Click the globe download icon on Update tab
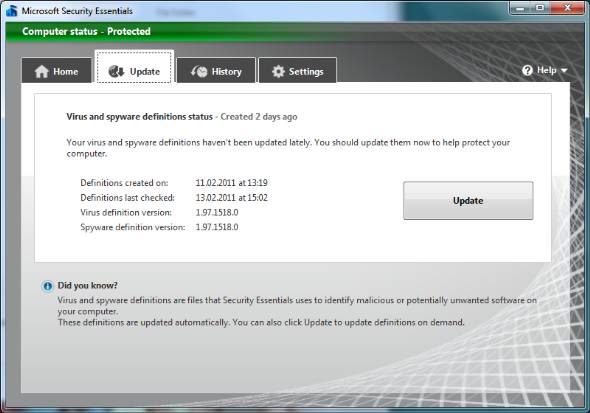Image resolution: width=590 pixels, height=413 pixels. (116, 71)
